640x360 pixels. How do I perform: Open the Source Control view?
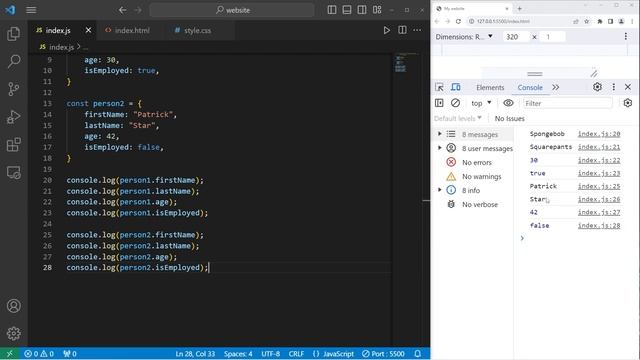pos(13,89)
